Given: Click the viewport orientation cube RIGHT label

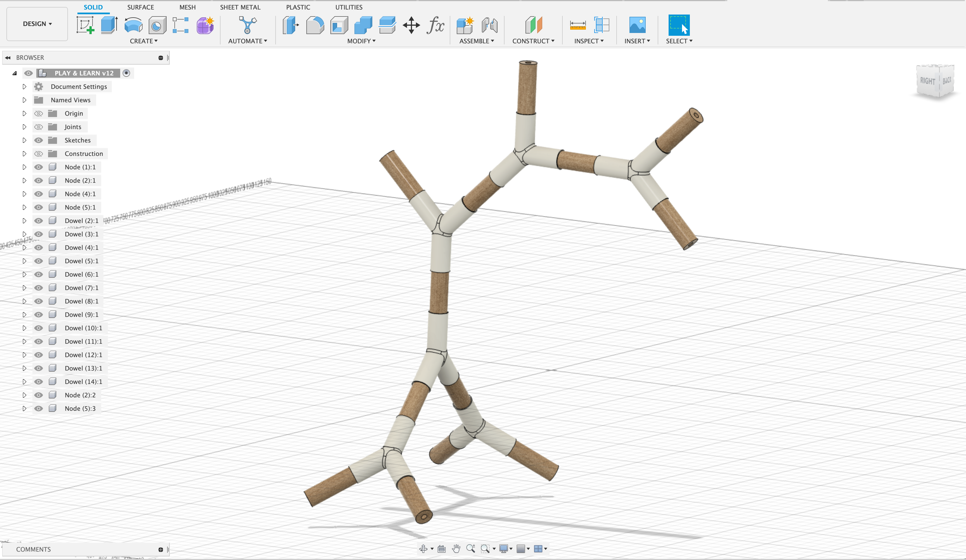Looking at the screenshot, I should tap(928, 81).
